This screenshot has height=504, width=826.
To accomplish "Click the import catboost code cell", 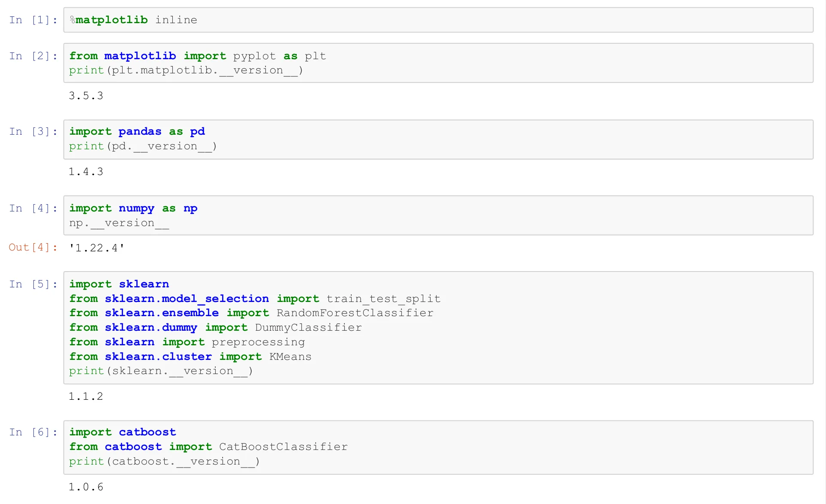I will (438, 447).
